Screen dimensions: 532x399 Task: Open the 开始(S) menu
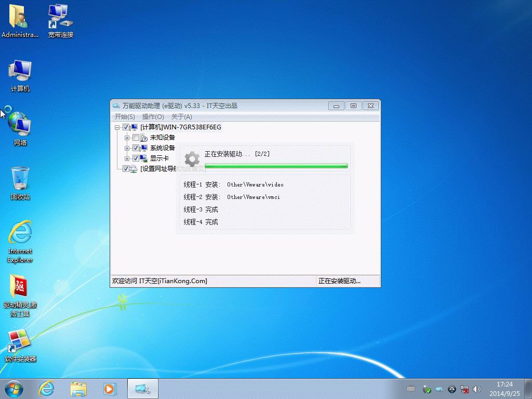point(125,117)
